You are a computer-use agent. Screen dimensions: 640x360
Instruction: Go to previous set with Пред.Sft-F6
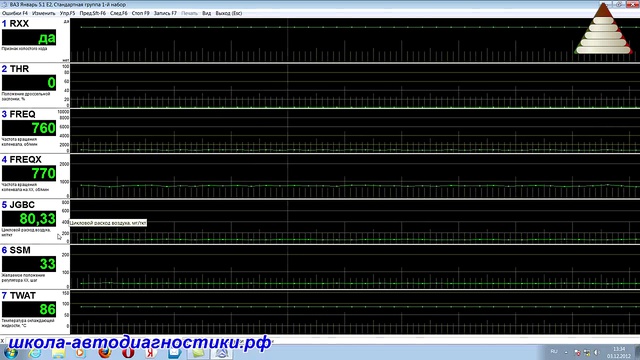tap(93, 13)
